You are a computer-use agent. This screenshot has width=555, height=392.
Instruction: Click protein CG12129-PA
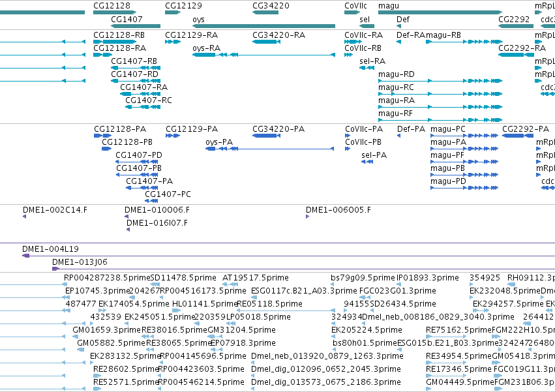pyautogui.click(x=192, y=129)
